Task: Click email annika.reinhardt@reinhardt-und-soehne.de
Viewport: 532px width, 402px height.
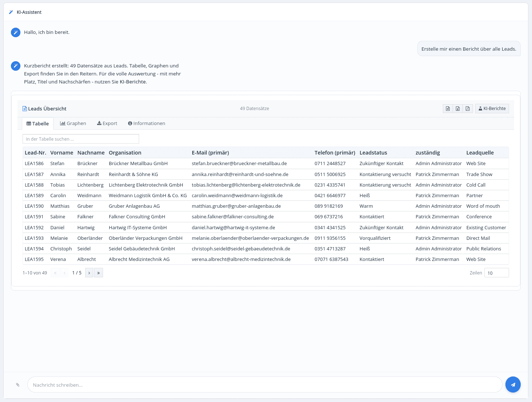Action: tap(240, 175)
